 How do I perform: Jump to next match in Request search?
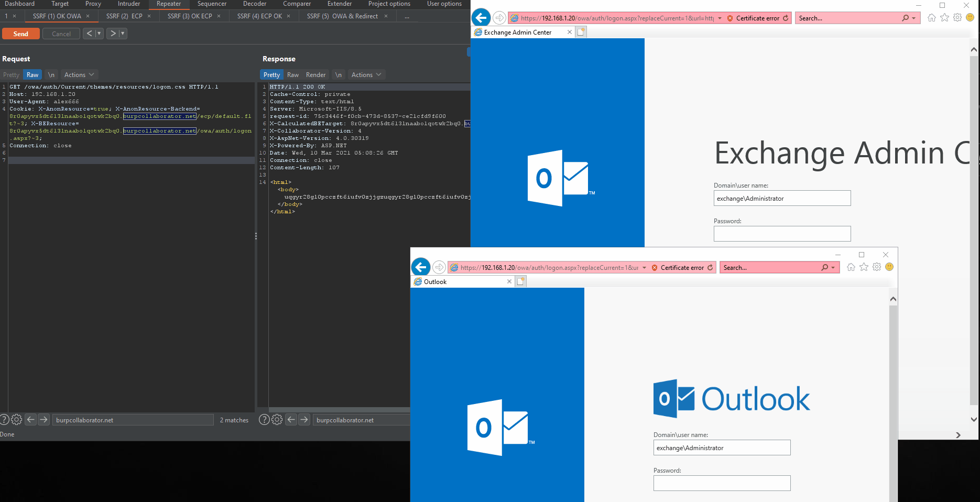click(43, 420)
